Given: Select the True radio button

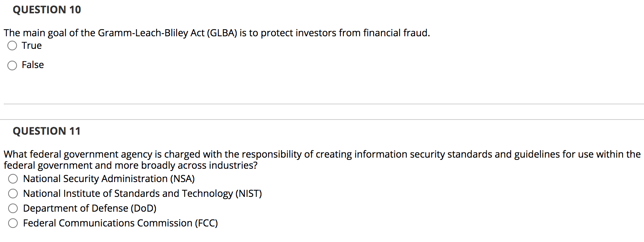Looking at the screenshot, I should pyautogui.click(x=12, y=46).
